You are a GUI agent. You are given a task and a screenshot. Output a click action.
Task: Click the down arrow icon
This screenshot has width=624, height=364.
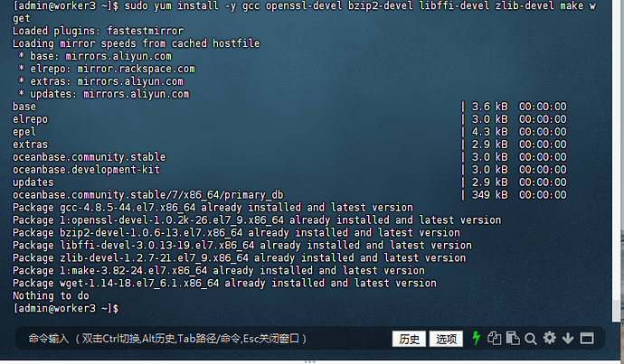click(568, 339)
